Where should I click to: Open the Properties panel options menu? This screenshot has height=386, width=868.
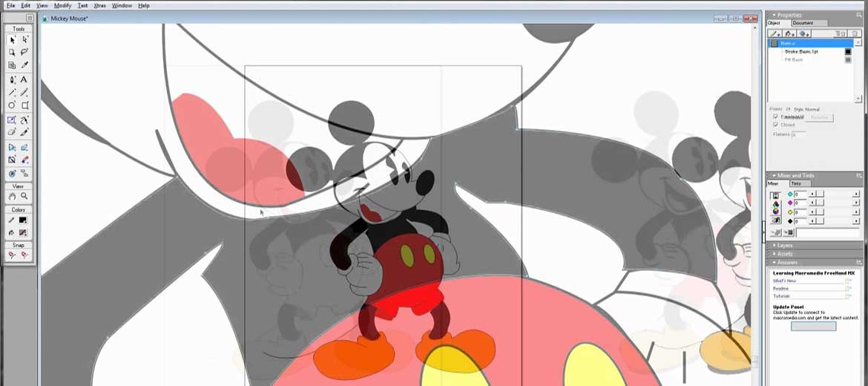point(858,15)
